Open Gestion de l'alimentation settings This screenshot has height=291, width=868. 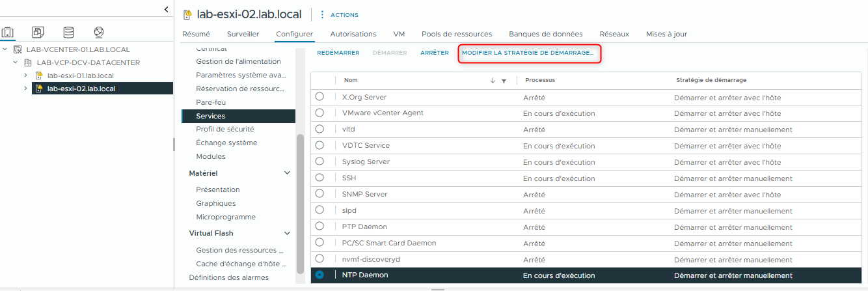[239, 61]
